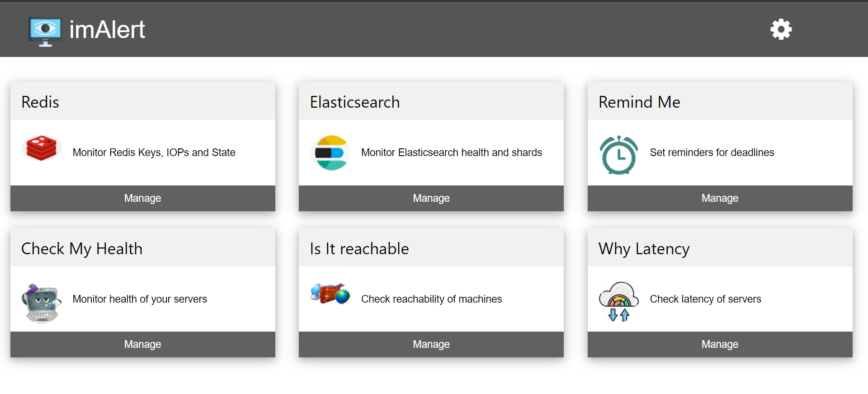Click the Redis card heading
This screenshot has width=868, height=394.
pyautogui.click(x=40, y=102)
